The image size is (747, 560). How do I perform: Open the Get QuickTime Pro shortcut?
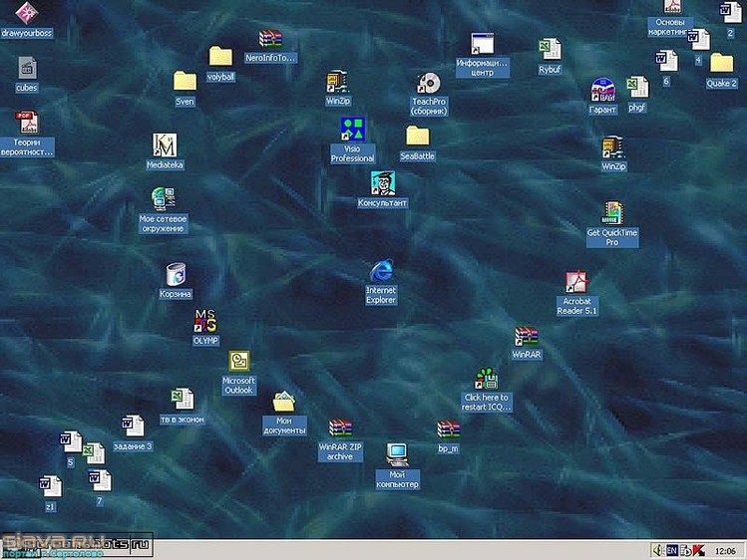click(612, 213)
